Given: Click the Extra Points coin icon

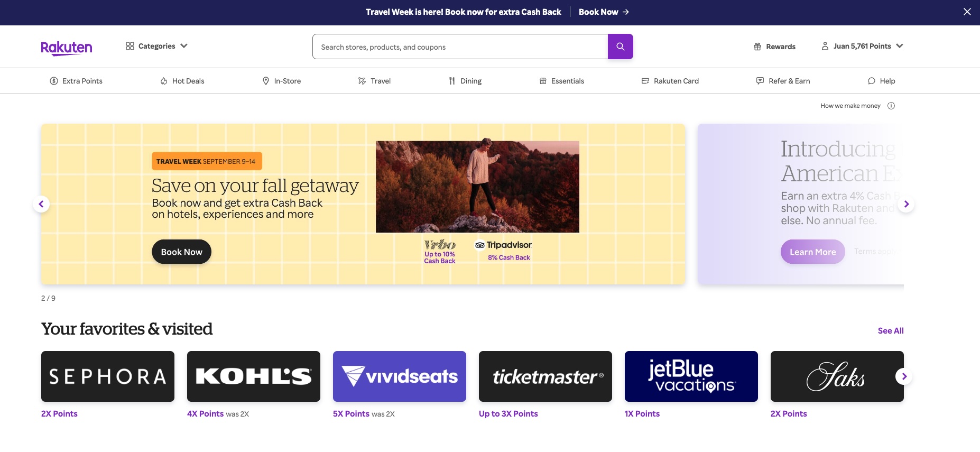Looking at the screenshot, I should pos(54,81).
